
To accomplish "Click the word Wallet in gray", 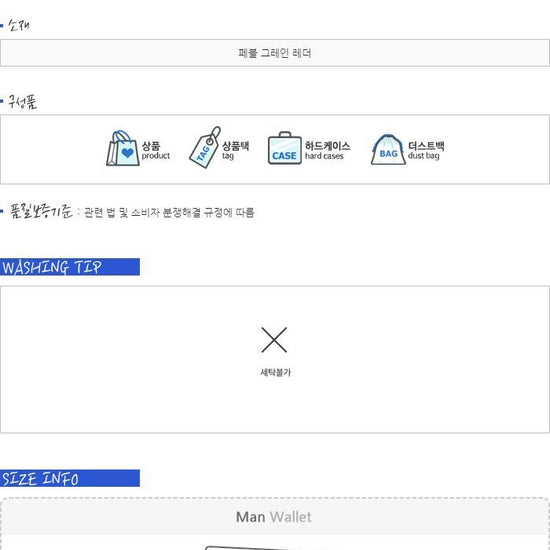I will pos(290,517).
